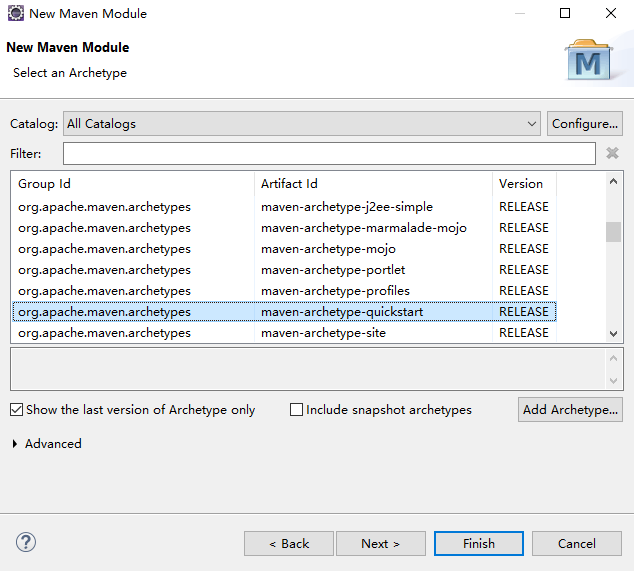Select the maven-archetype-portlet row
The width and height of the screenshot is (634, 571).
click(284, 270)
